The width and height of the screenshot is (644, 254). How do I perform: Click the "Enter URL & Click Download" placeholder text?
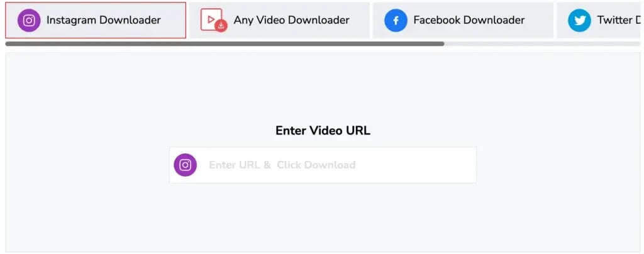point(282,165)
